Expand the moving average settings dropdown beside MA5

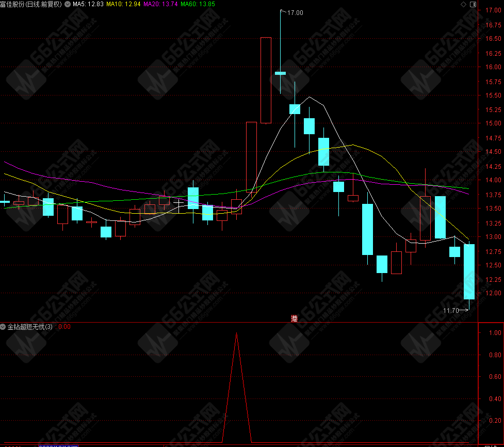(x=68, y=4)
